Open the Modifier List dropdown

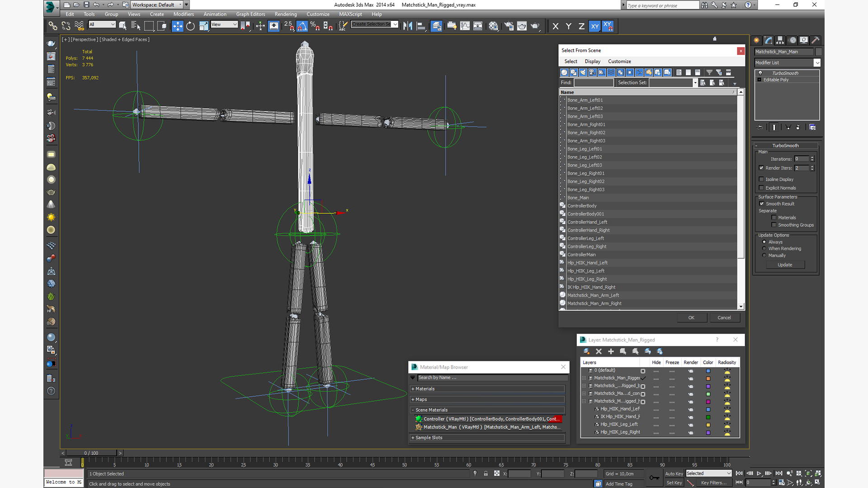[816, 63]
